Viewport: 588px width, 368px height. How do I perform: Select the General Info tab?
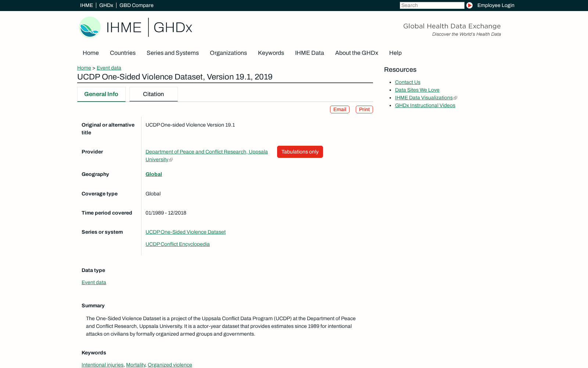coord(101,94)
